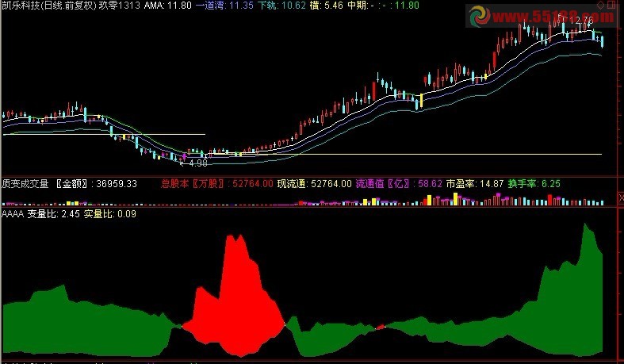Image resolution: width=624 pixels, height=364 pixels.
Task: Click the 质变成交量 indicator name
Action: (25, 184)
